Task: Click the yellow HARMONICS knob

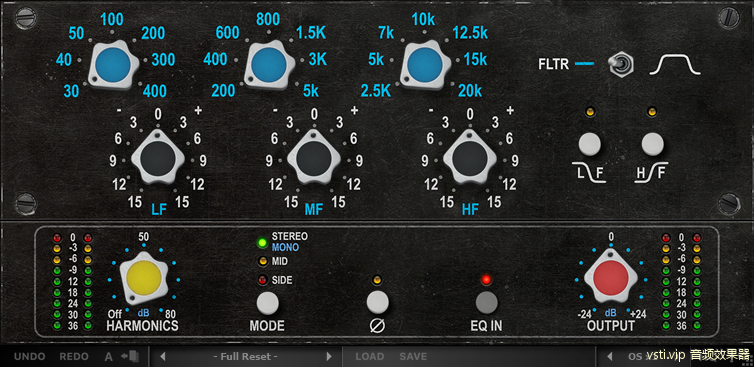Action: [x=144, y=278]
